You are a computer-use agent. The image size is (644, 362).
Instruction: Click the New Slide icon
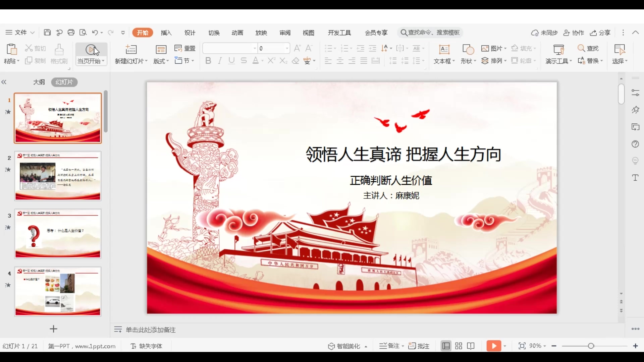pyautogui.click(x=131, y=50)
